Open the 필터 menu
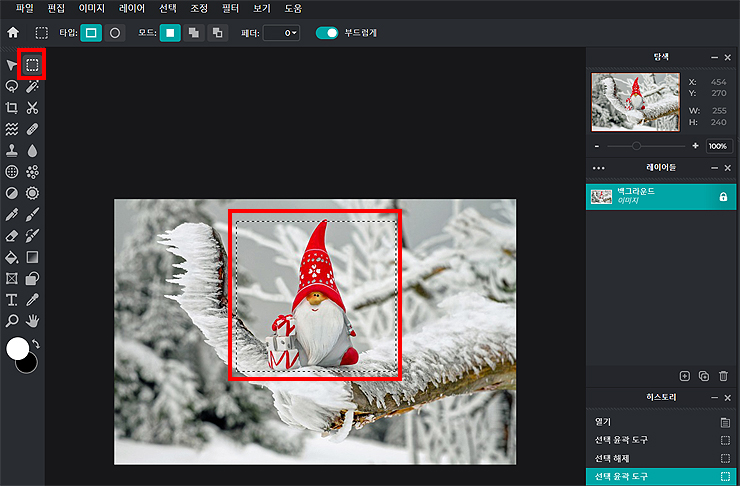740x486 pixels. 230,8
